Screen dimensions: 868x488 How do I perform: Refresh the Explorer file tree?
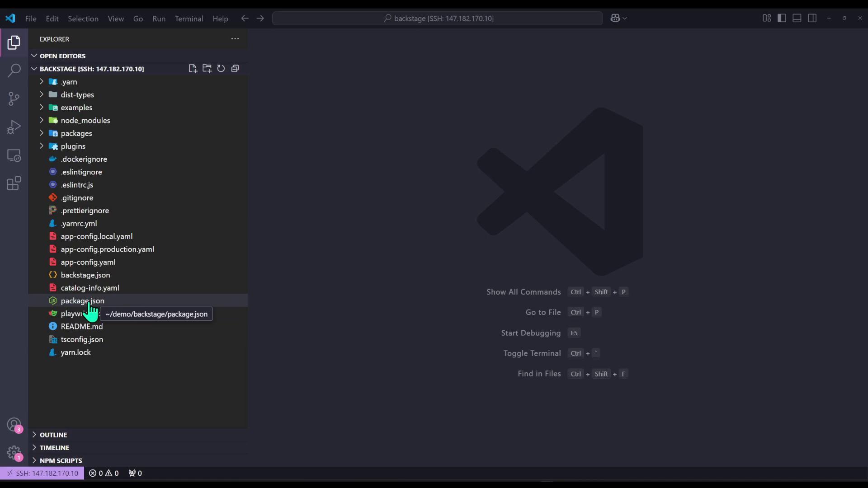(x=221, y=69)
